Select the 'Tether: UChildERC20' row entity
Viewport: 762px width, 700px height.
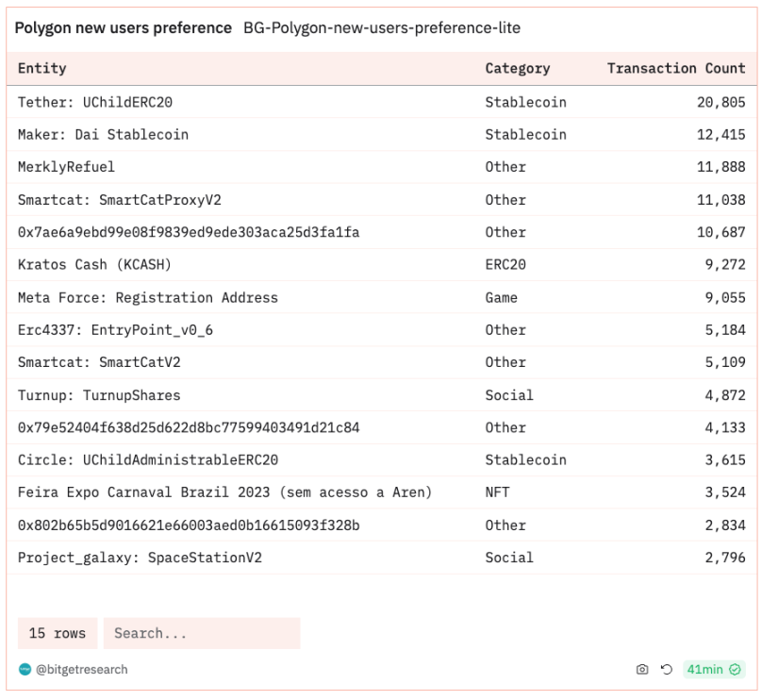point(95,102)
